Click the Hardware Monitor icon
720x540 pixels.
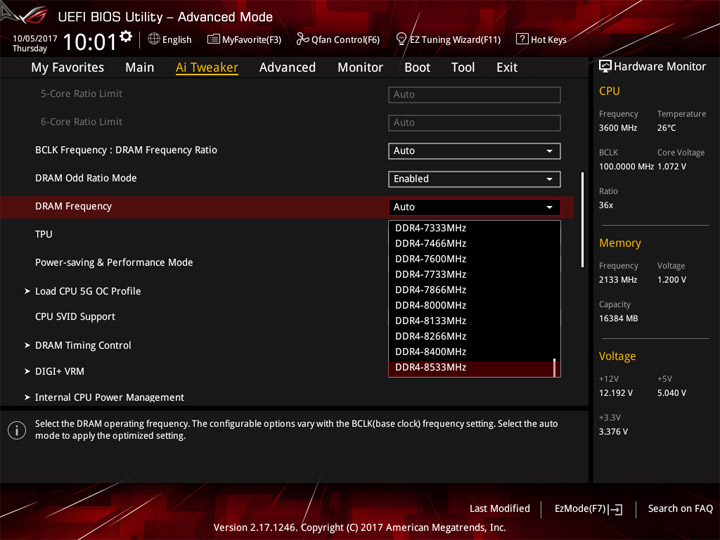click(x=605, y=66)
